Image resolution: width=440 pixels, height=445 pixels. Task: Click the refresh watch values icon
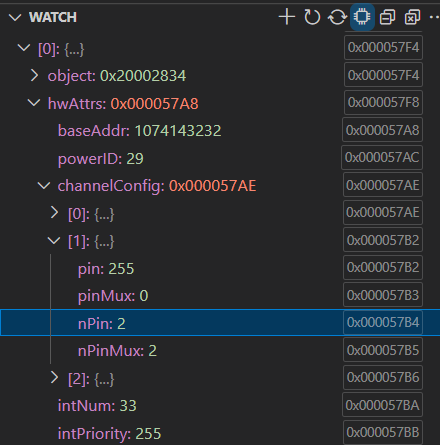point(312,17)
